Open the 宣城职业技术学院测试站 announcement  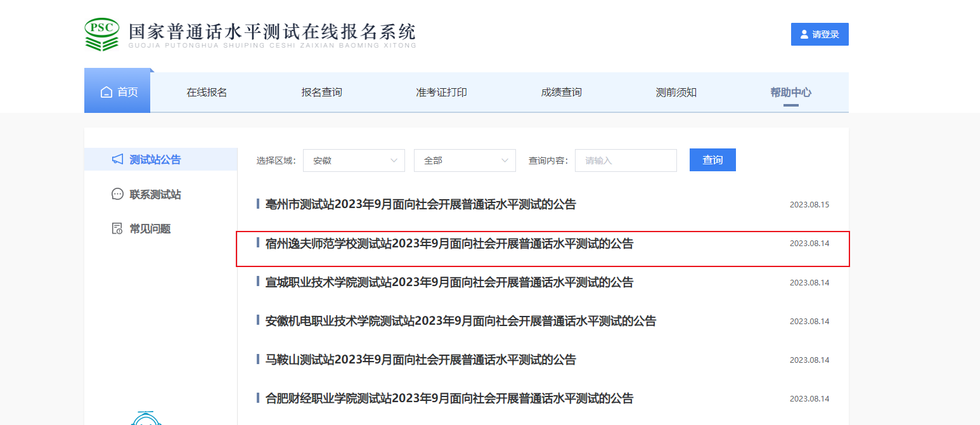[x=449, y=282]
